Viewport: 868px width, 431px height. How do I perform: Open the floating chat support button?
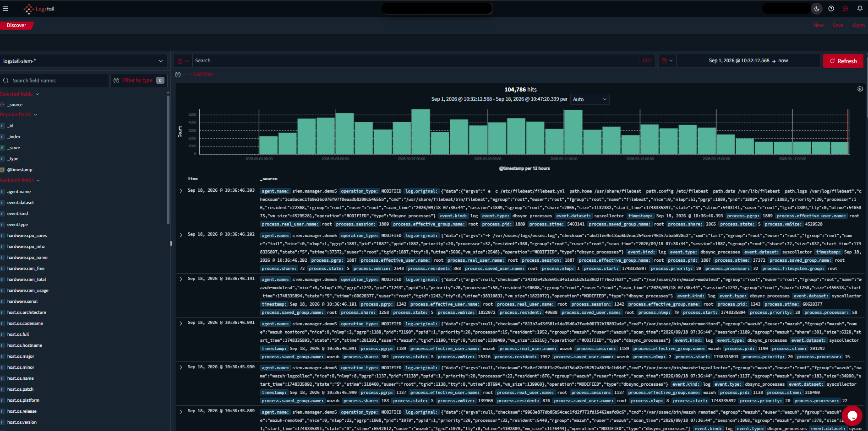(x=852, y=415)
